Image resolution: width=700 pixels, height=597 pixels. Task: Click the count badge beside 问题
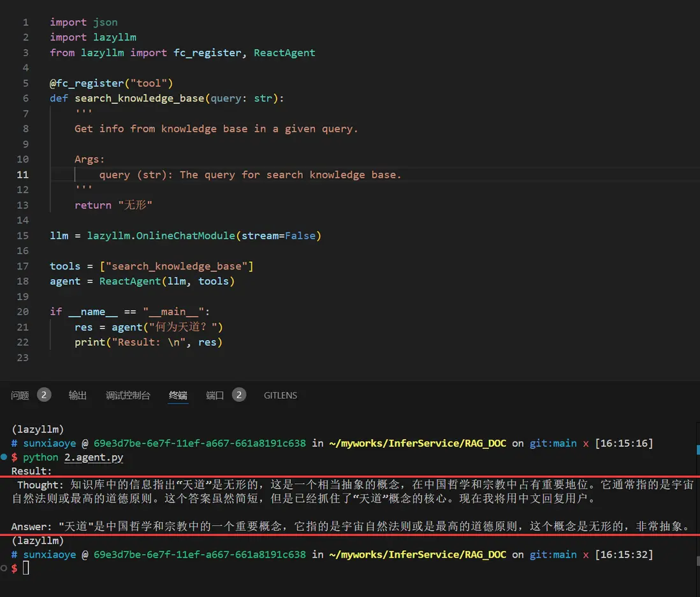click(x=44, y=395)
